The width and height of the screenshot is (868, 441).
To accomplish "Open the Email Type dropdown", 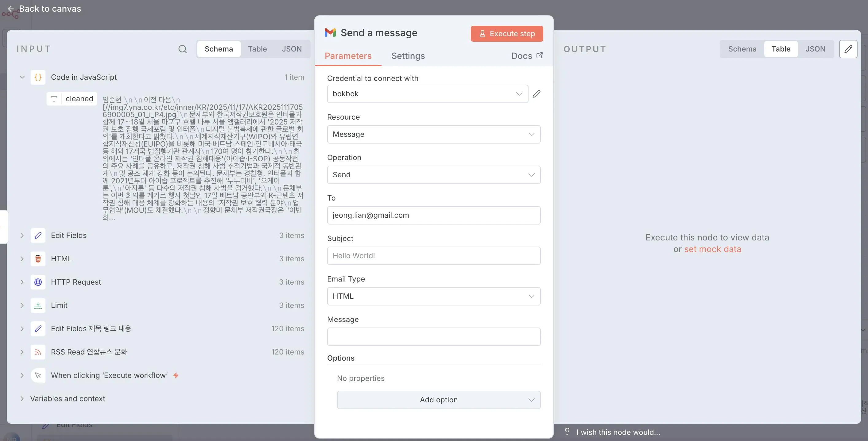I will coord(433,296).
